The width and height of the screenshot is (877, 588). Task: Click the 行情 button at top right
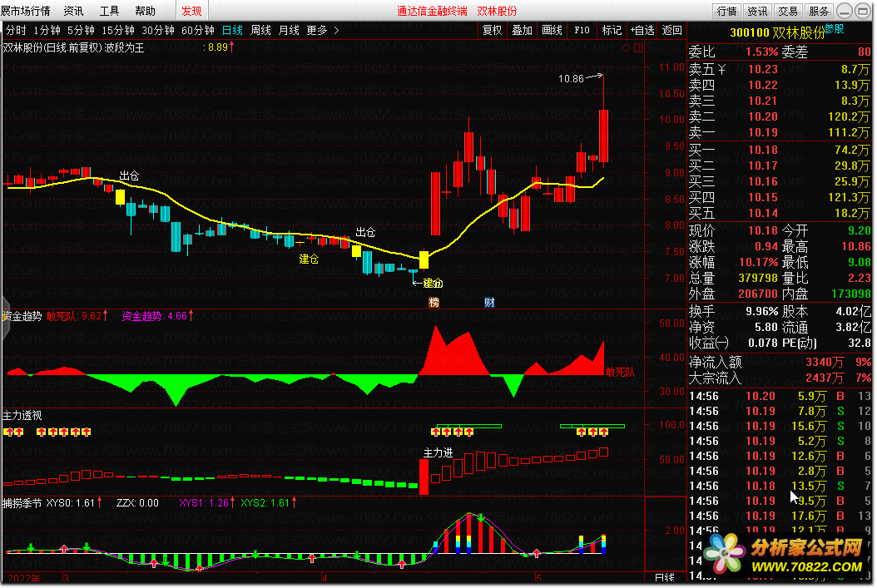(727, 11)
